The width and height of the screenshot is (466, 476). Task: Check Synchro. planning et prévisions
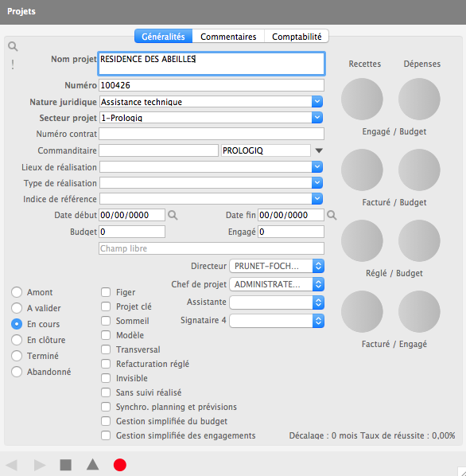click(106, 407)
